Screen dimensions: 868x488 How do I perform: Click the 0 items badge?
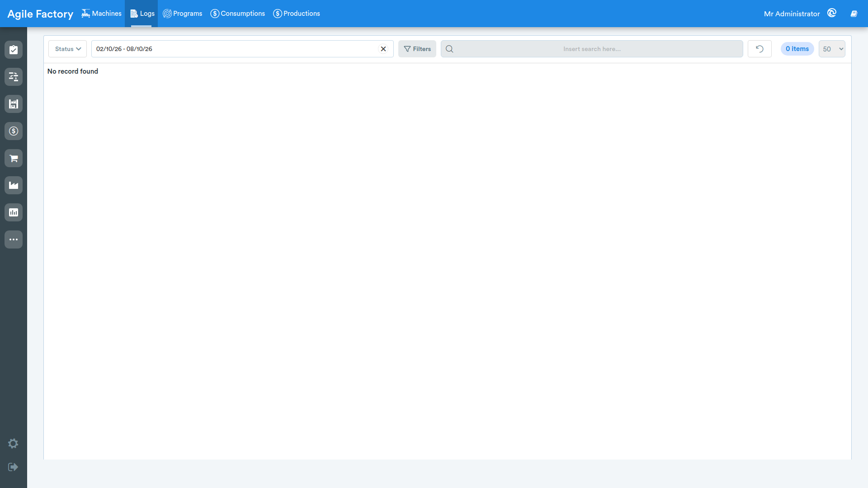pyautogui.click(x=797, y=49)
